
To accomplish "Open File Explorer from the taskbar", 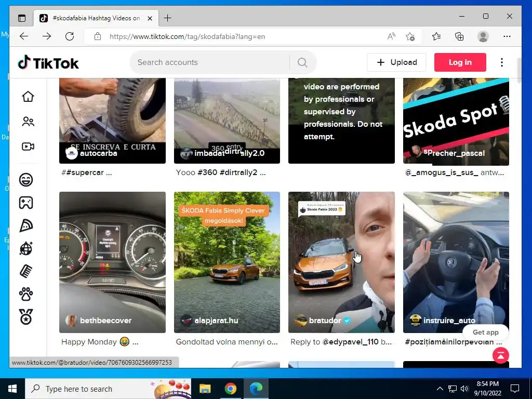I will click(x=205, y=389).
